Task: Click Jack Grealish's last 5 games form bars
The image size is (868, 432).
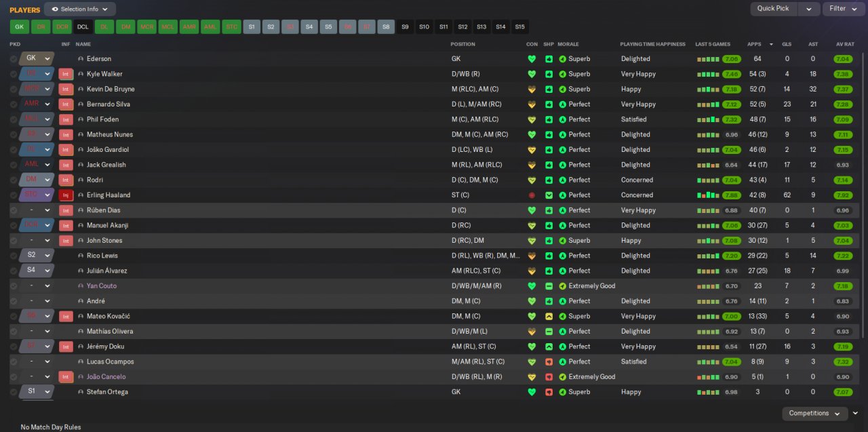Action: (x=708, y=165)
